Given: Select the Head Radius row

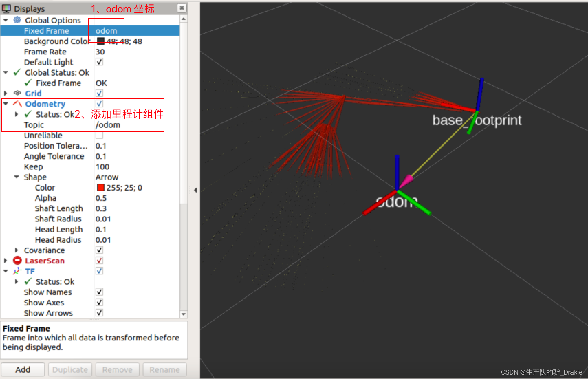Looking at the screenshot, I should 90,240.
